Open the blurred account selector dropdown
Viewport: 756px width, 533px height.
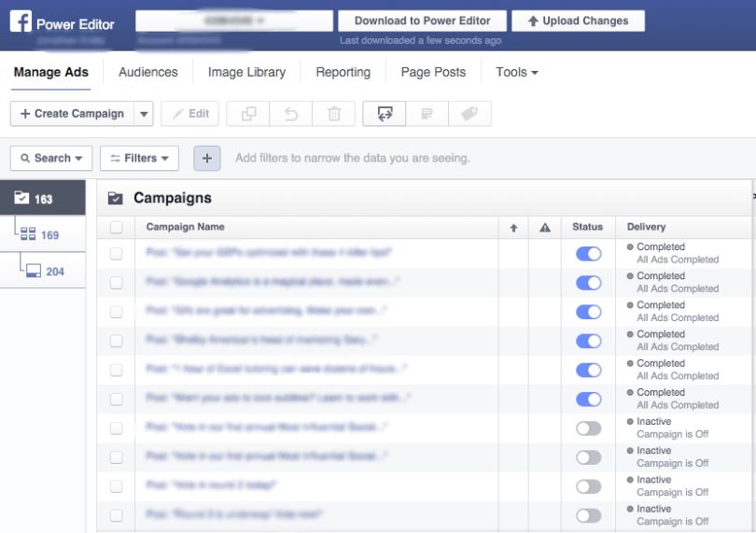click(x=234, y=21)
